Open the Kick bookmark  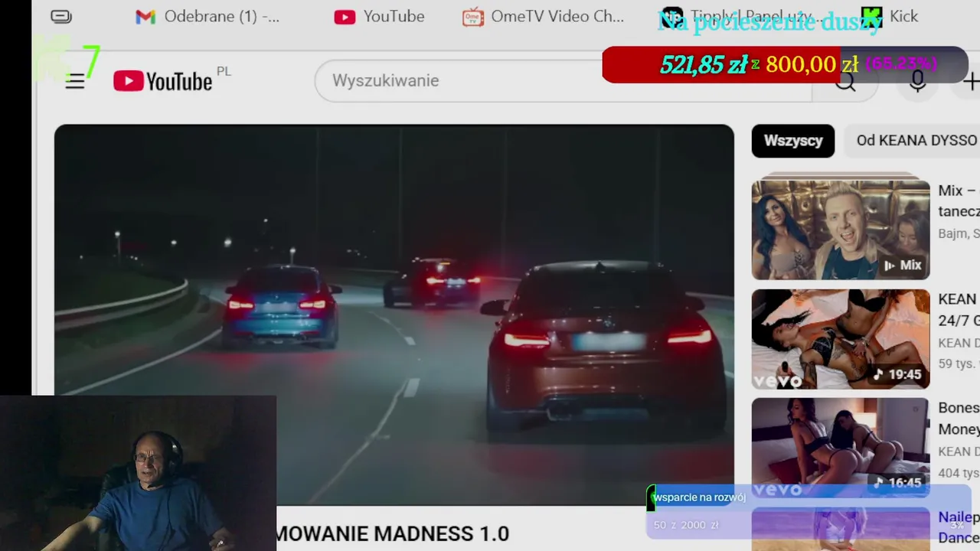[890, 17]
